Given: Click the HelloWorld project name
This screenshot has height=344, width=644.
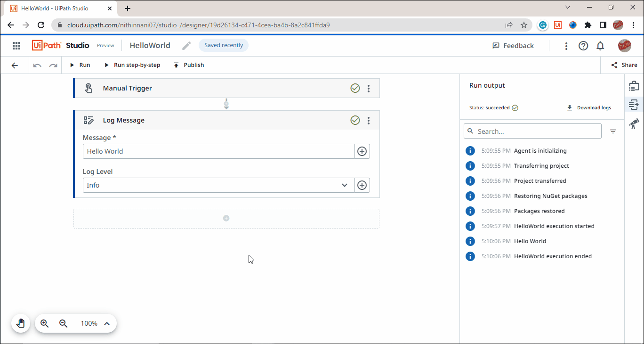Looking at the screenshot, I should coord(150,46).
